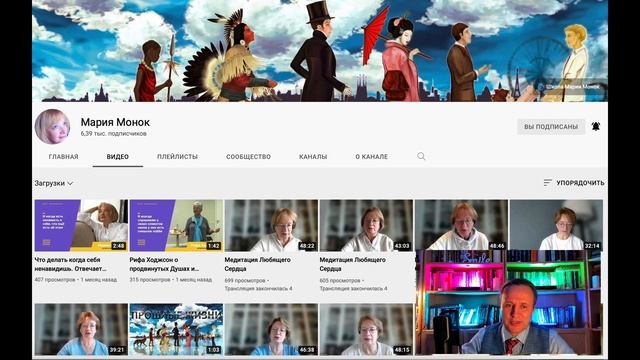The height and width of the screenshot is (360, 640).
Task: Click the channel banner artwork with historical figures
Action: tap(320, 51)
